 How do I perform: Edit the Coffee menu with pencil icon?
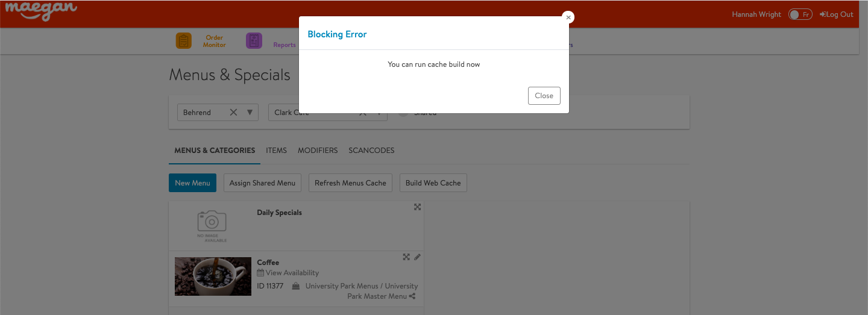[417, 257]
